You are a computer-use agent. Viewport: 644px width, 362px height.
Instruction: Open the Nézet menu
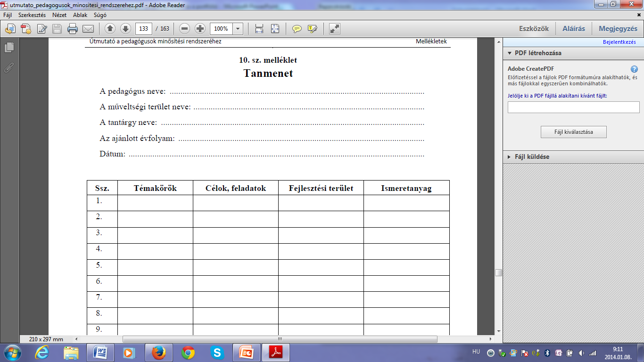pos(59,15)
